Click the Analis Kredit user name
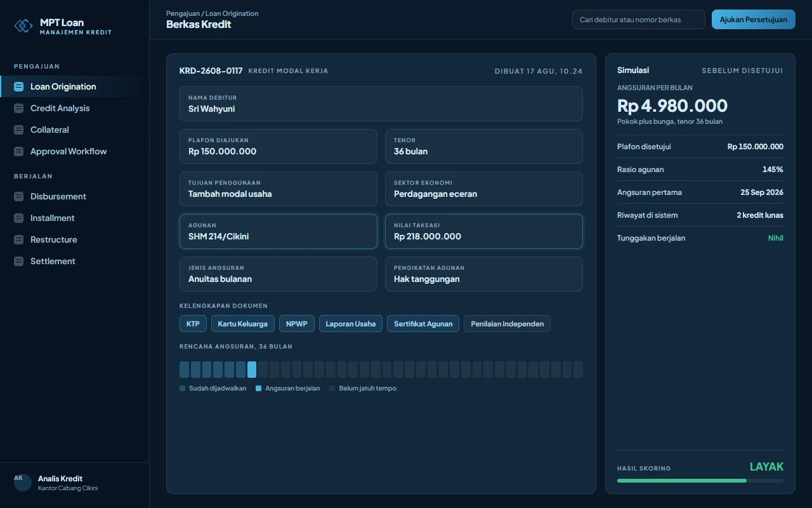 click(x=60, y=479)
